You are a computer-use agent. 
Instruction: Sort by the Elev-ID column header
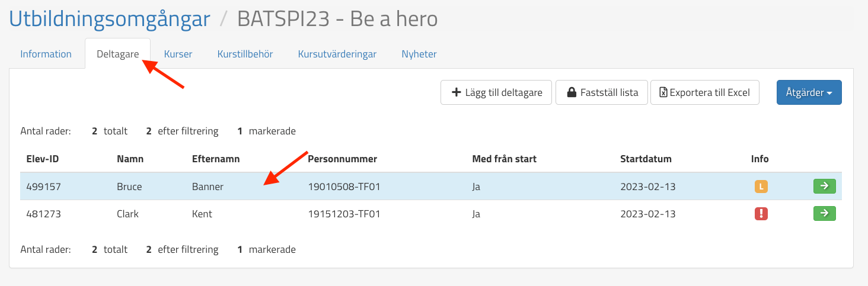click(x=42, y=159)
